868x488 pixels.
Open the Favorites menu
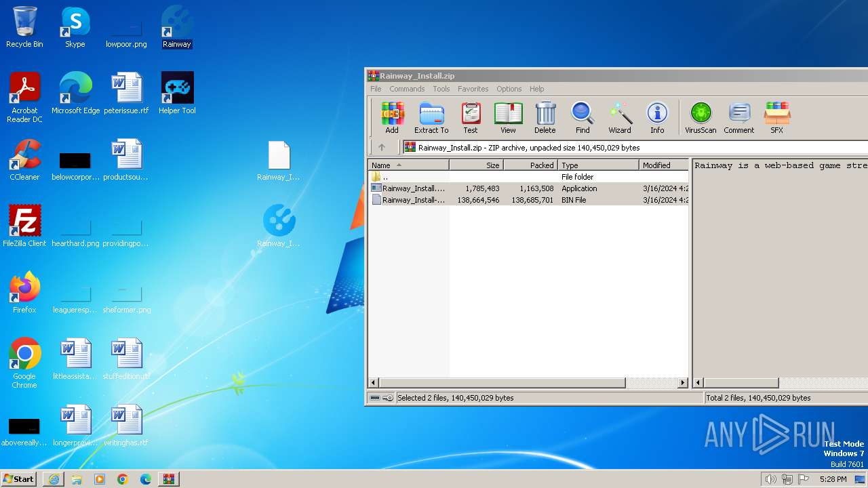click(473, 89)
